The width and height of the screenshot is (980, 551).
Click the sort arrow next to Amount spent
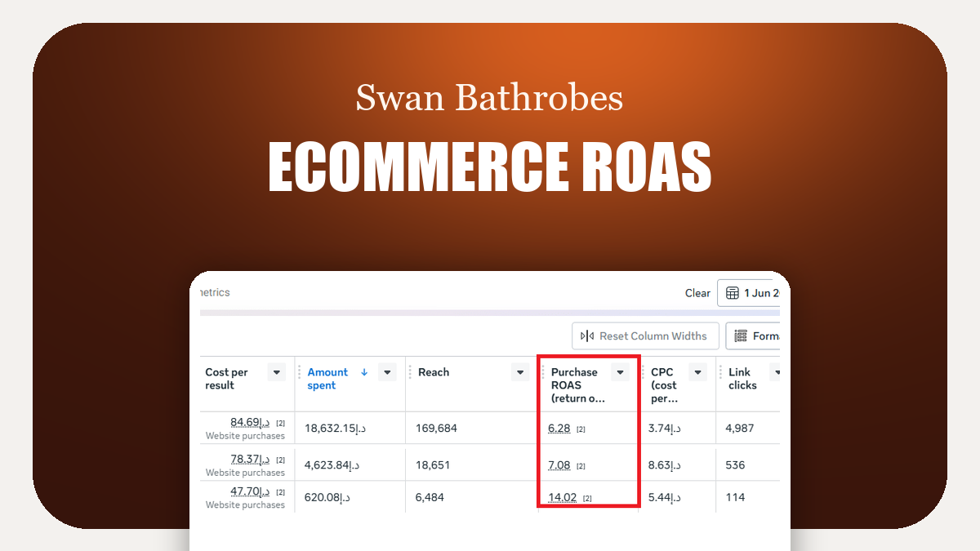[x=364, y=372]
